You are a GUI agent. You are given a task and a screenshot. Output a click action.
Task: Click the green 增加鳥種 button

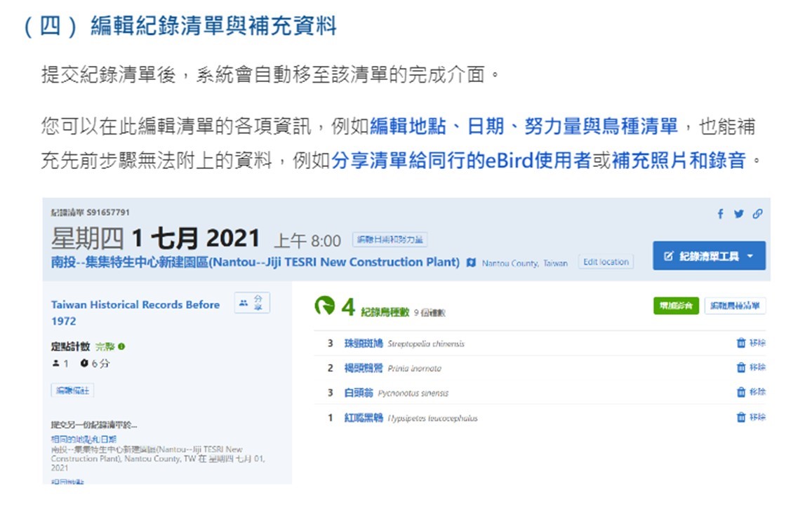pyautogui.click(x=675, y=306)
